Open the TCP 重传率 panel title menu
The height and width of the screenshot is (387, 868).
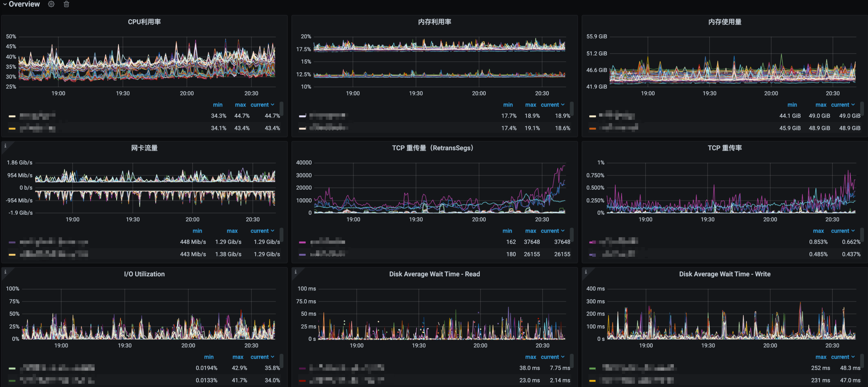click(724, 148)
